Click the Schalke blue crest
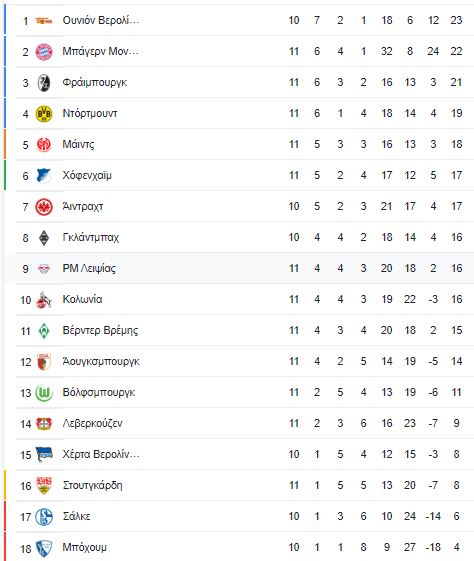This screenshot has height=561, width=474. [44, 517]
